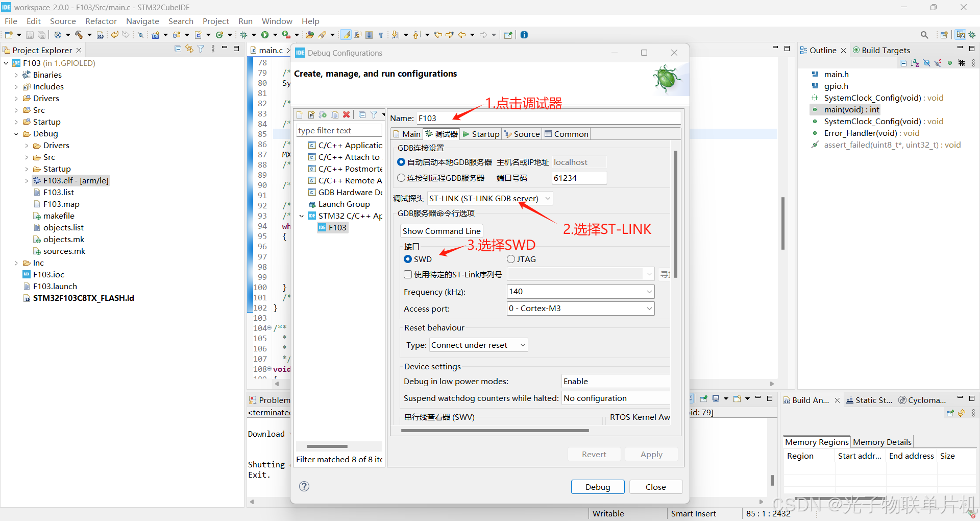
Task: Click the red X delete configuration icon
Action: 346,115
